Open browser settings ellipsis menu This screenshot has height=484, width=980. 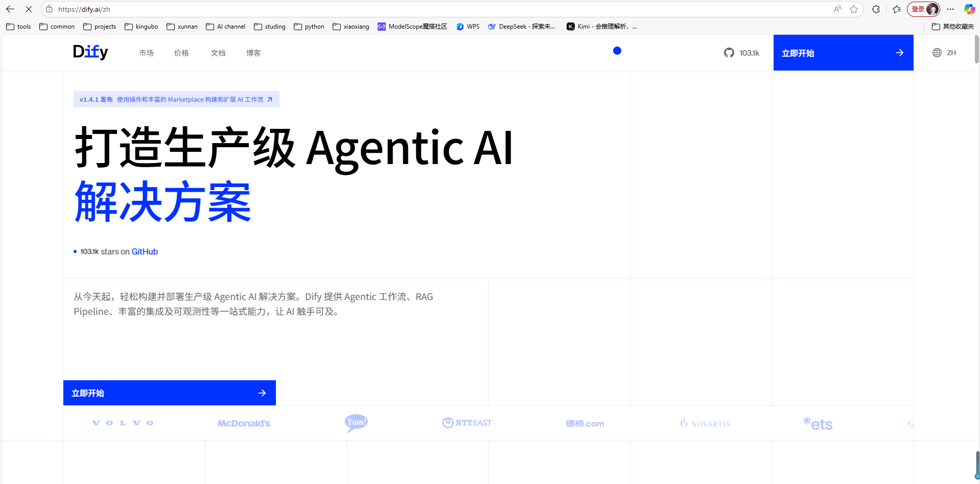click(x=950, y=9)
